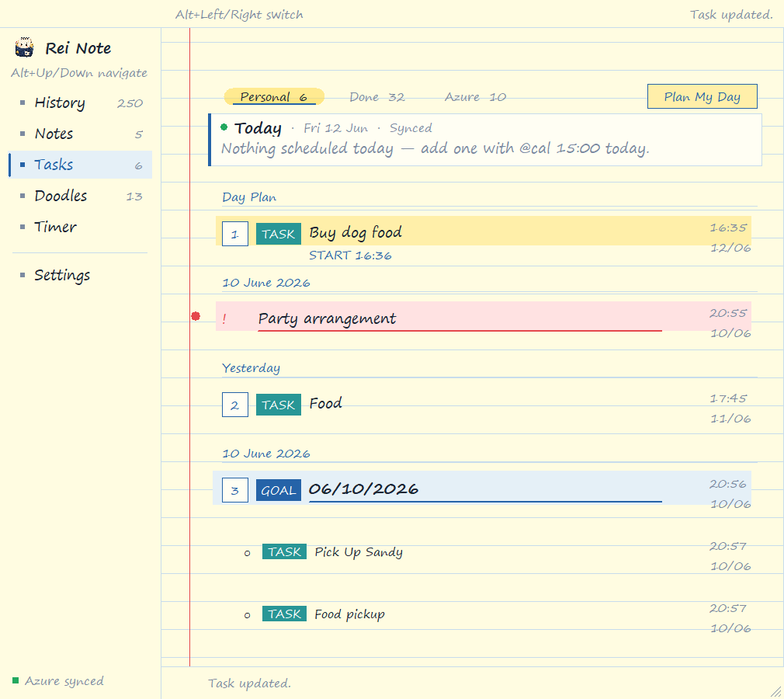Click the window resize grip in corner

click(776, 691)
